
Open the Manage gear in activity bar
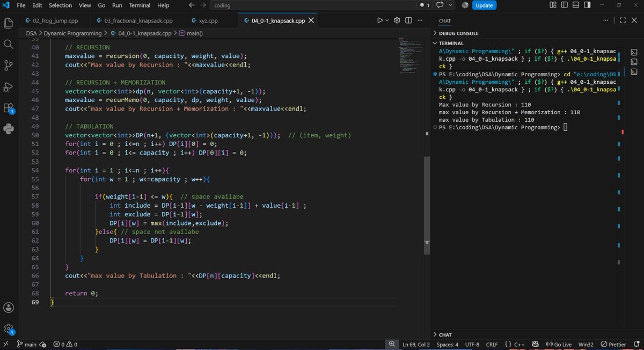point(8,329)
